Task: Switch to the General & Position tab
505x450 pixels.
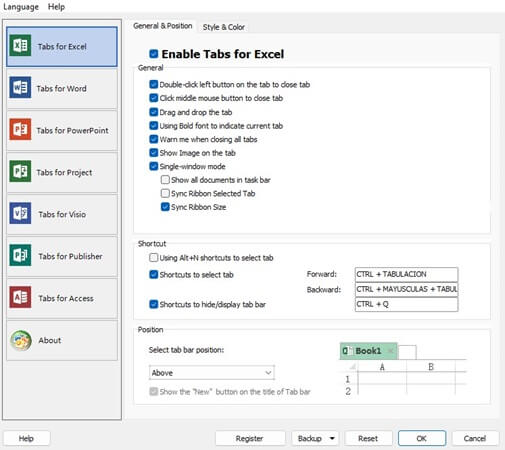Action: [163, 26]
